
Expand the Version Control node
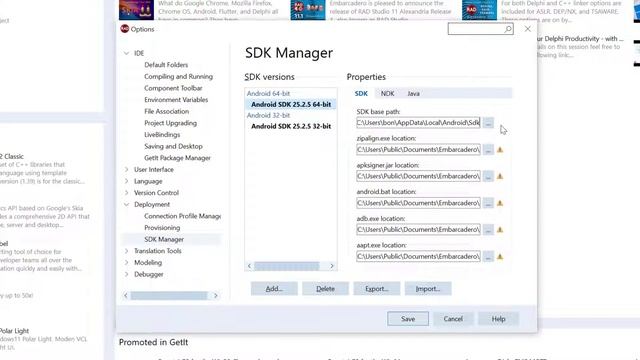pos(127,193)
